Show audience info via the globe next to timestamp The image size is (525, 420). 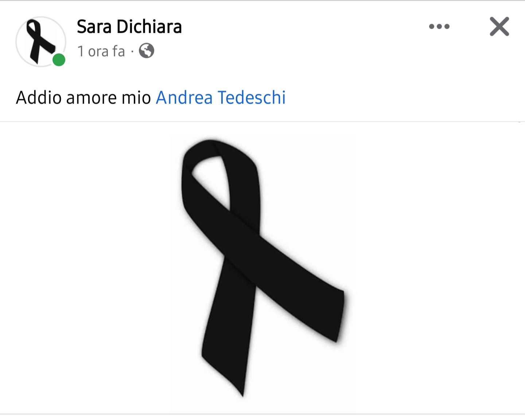click(147, 51)
